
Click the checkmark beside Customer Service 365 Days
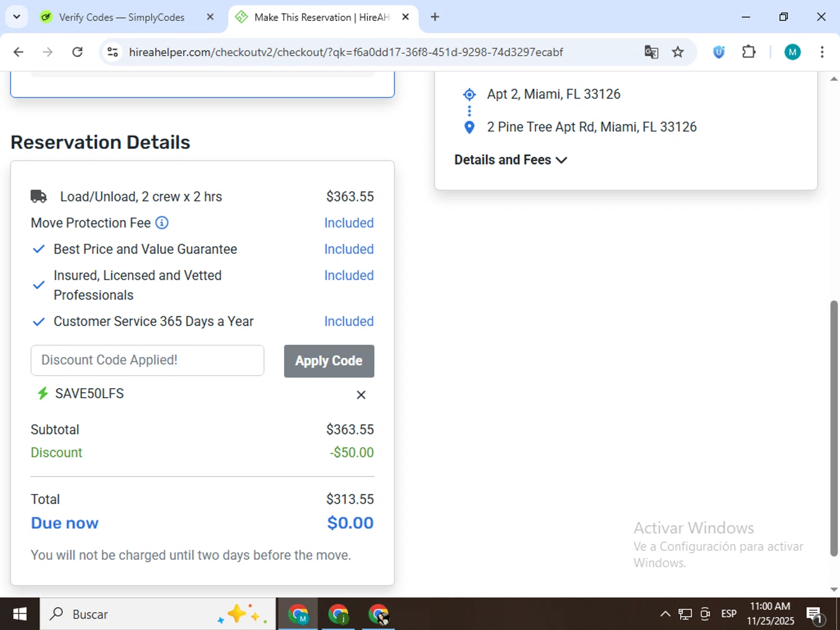pyautogui.click(x=39, y=321)
